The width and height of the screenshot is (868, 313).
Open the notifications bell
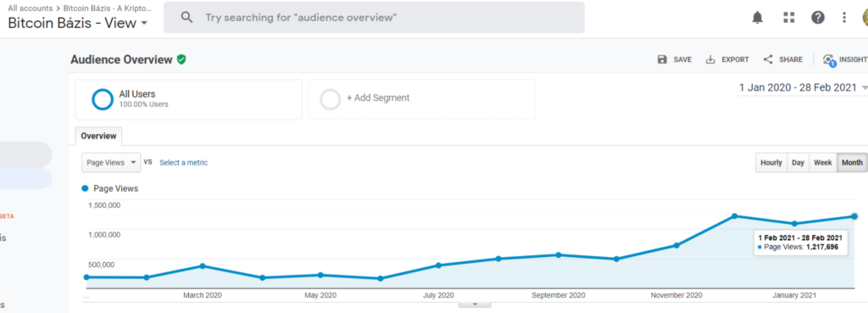(x=757, y=18)
